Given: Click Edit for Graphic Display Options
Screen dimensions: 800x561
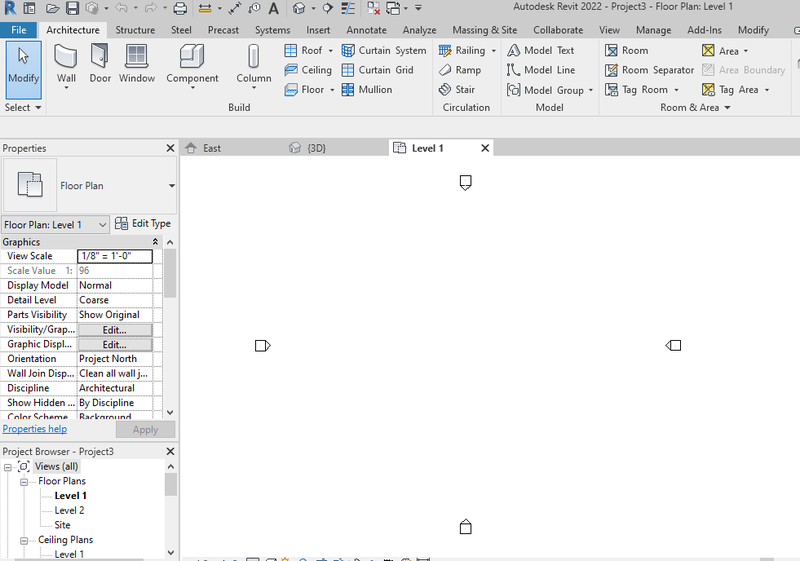Looking at the screenshot, I should click(115, 345).
